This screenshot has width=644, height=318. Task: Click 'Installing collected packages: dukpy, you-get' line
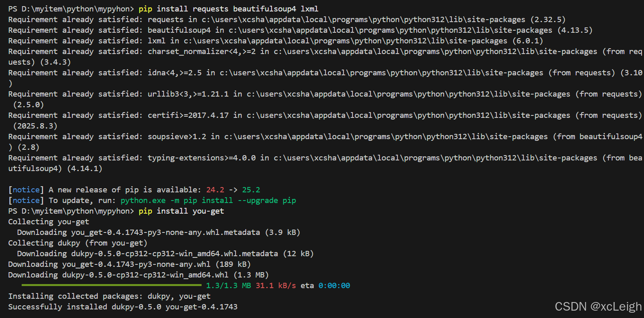109,296
